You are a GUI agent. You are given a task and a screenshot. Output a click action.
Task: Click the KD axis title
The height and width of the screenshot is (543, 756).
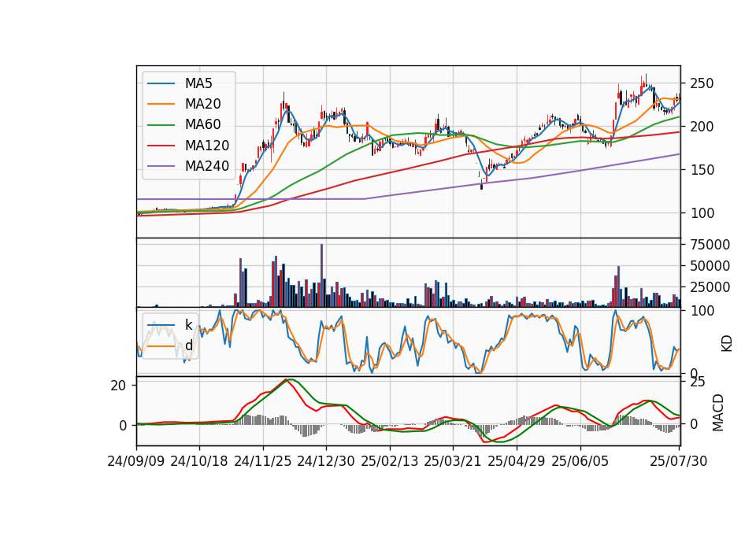(727, 343)
